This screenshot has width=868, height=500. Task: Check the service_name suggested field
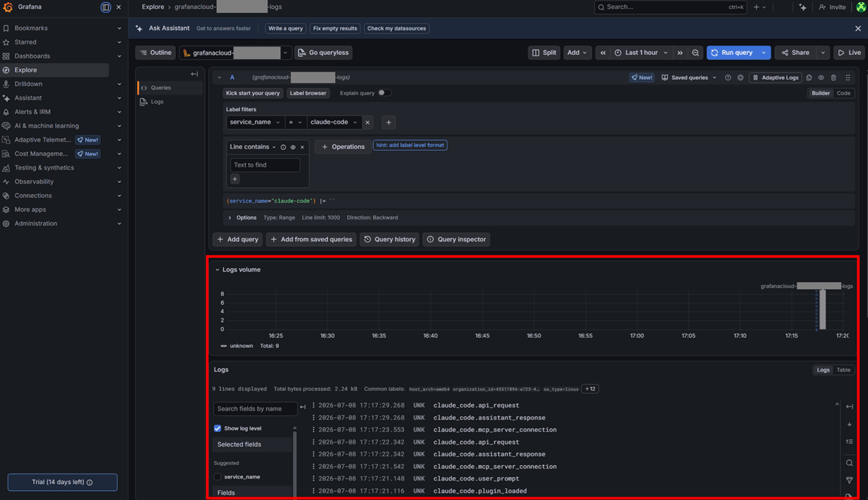click(218, 477)
